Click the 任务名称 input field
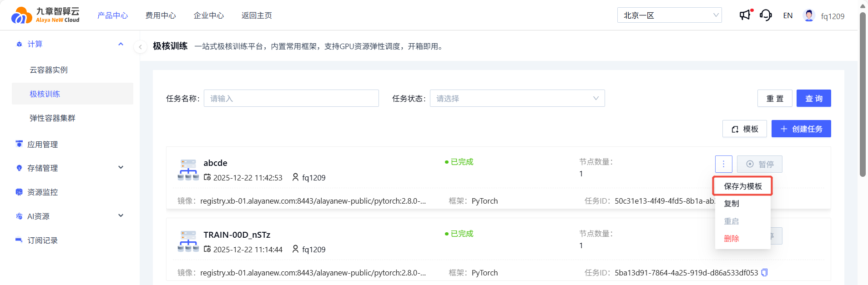 click(291, 99)
